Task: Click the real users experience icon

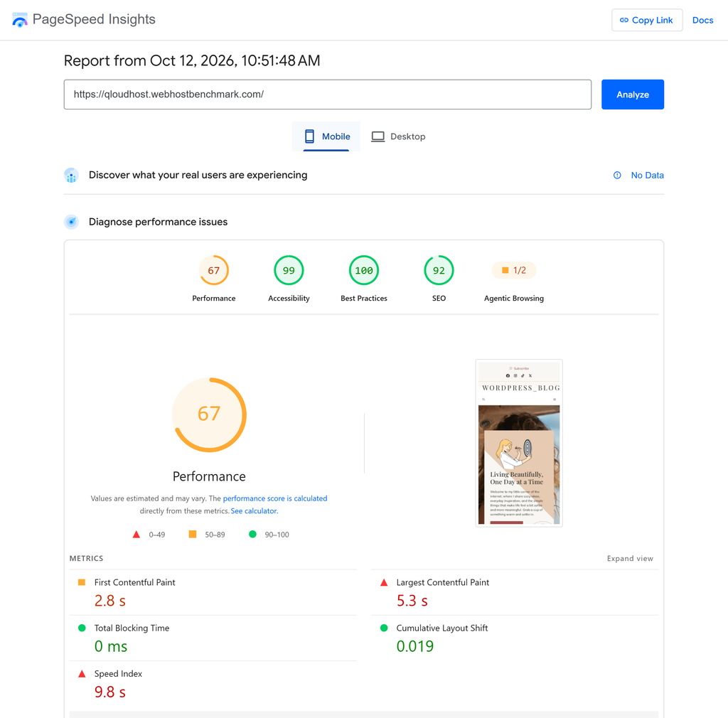Action: coord(71,175)
